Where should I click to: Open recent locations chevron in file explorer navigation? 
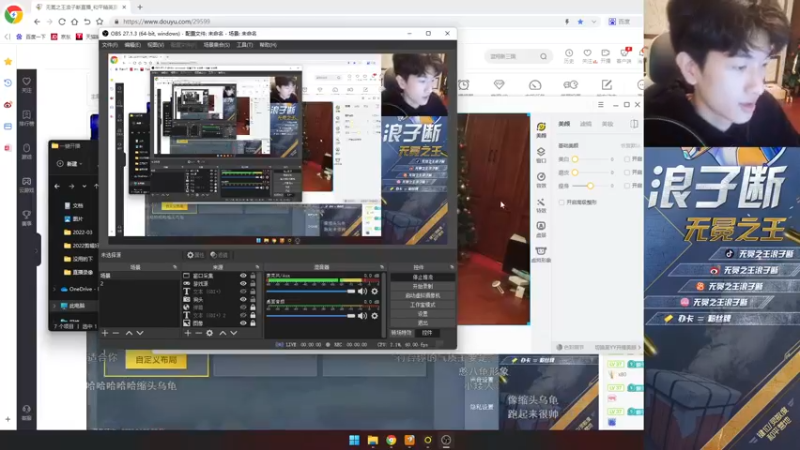pos(84,187)
